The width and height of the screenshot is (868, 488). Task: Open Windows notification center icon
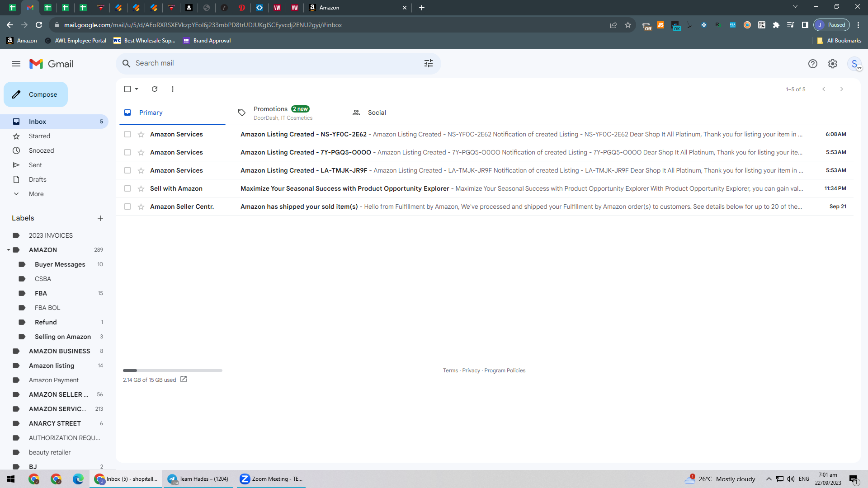(x=854, y=479)
